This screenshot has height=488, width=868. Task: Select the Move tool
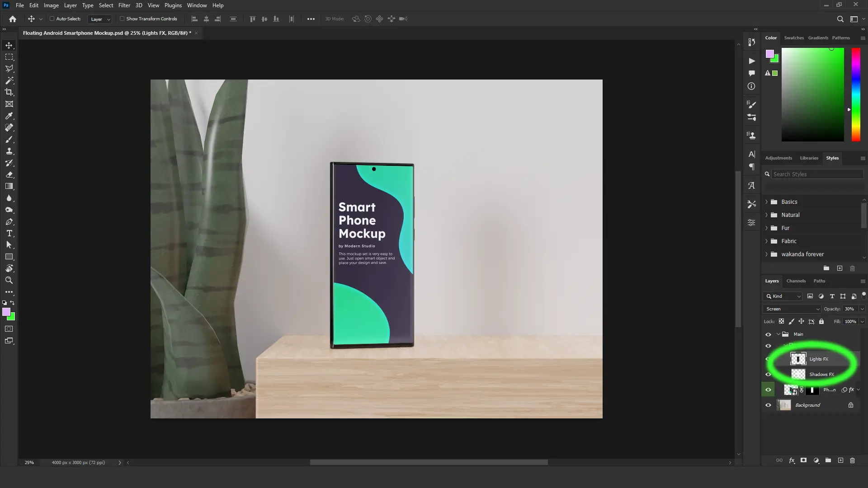point(9,45)
